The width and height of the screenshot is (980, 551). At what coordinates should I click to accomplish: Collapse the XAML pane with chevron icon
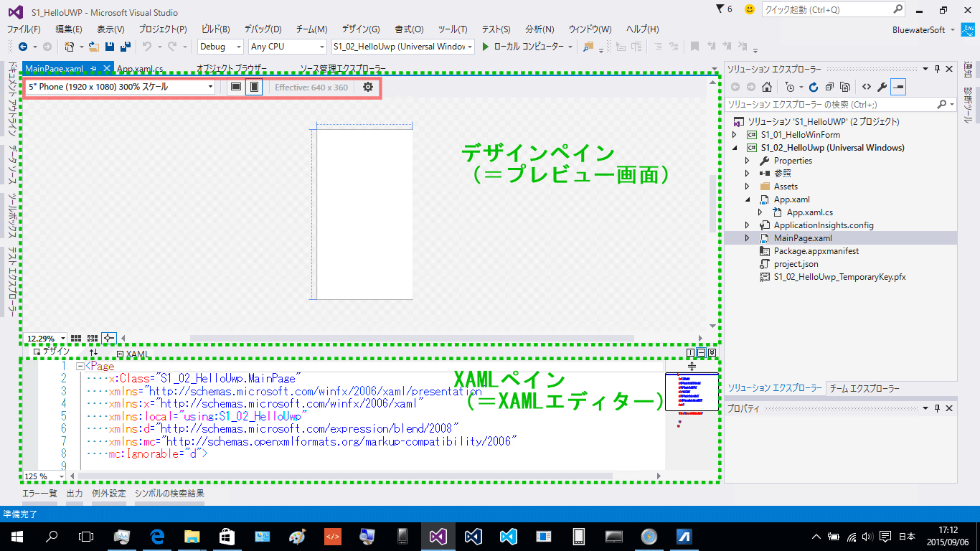[x=712, y=352]
